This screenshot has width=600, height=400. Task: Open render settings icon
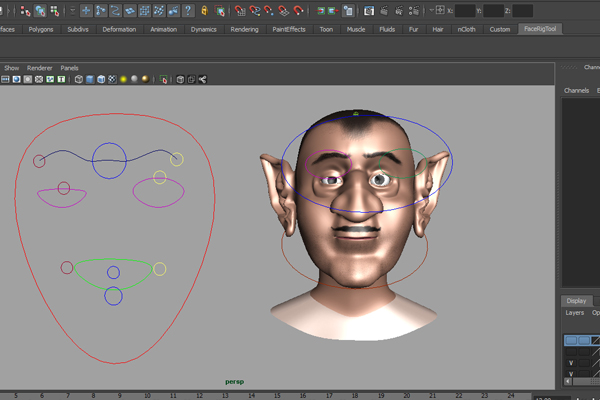click(414, 11)
